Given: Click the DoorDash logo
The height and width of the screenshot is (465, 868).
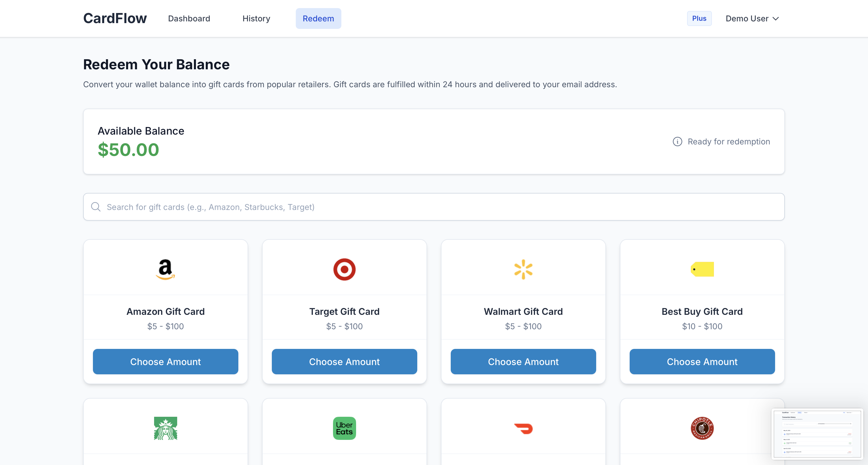Looking at the screenshot, I should tap(523, 429).
